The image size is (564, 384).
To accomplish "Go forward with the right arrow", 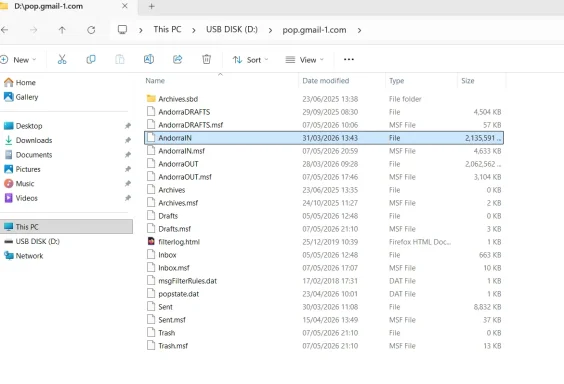I will 33,30.
